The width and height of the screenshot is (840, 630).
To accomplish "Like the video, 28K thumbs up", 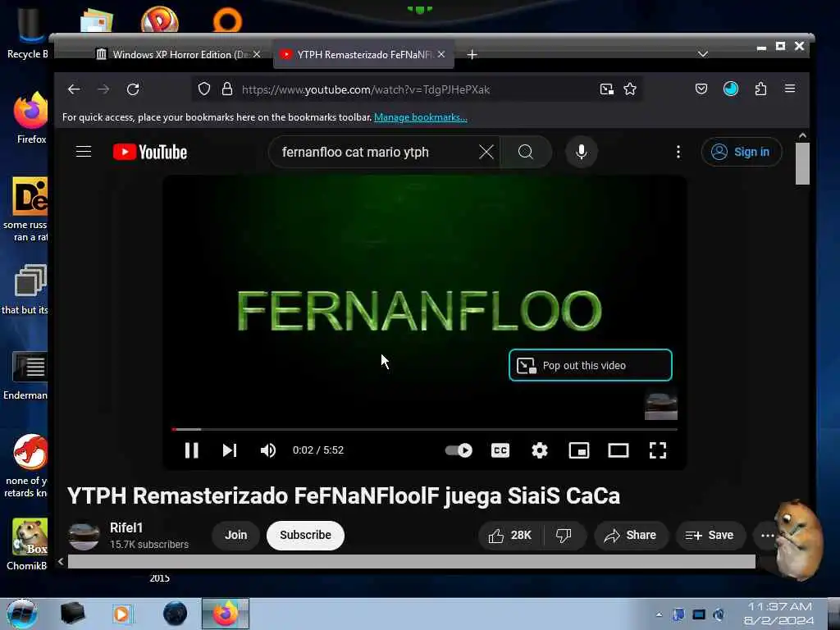I will pos(510,535).
